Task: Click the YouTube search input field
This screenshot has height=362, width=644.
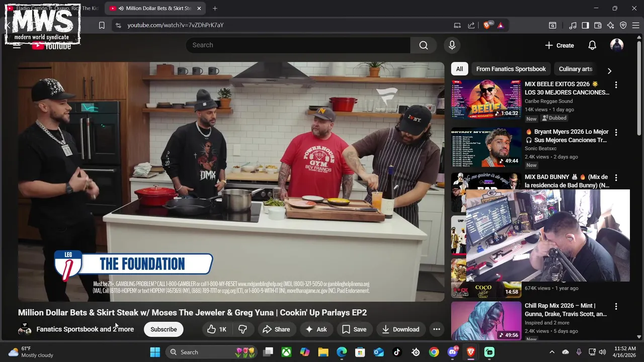Action: click(x=298, y=45)
